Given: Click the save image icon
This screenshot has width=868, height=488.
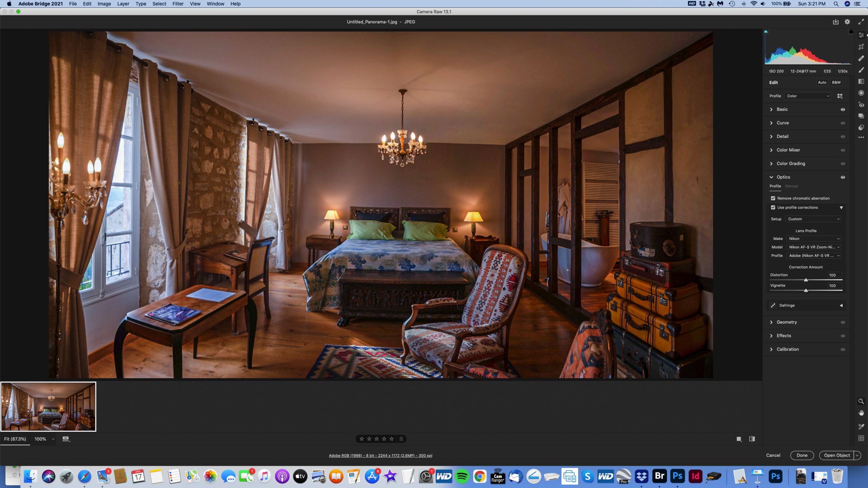Looking at the screenshot, I should point(835,22).
